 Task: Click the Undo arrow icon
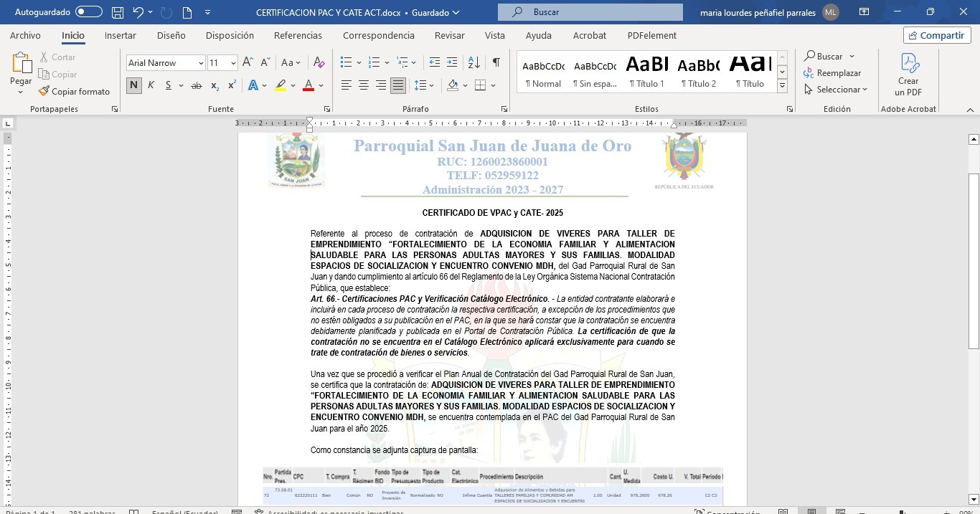[138, 12]
